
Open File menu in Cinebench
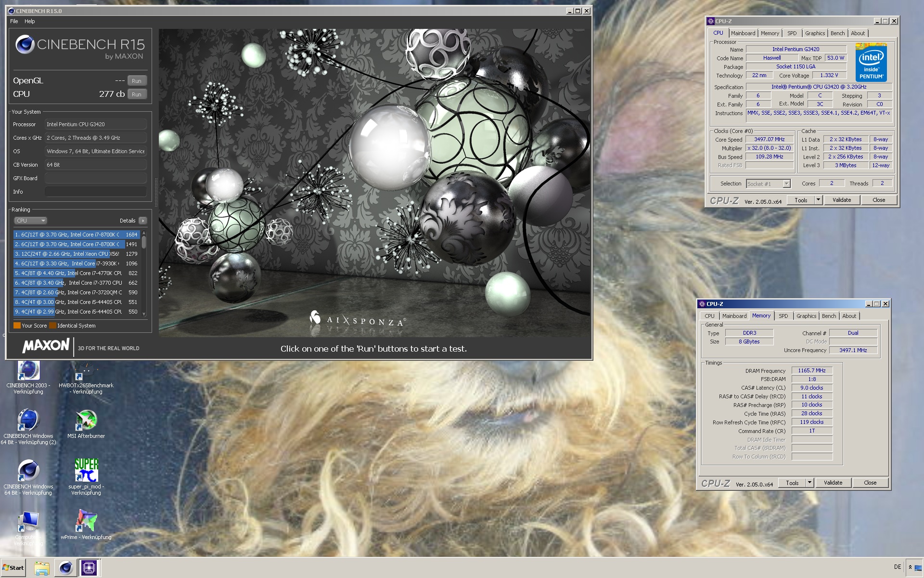coord(14,21)
